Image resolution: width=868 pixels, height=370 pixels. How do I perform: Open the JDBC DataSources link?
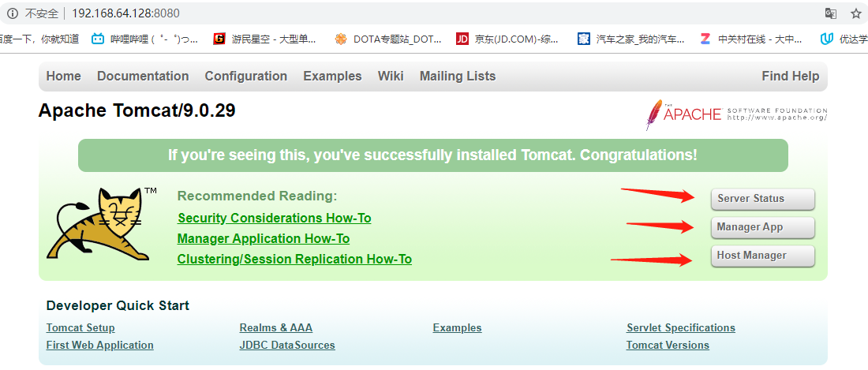pos(286,345)
